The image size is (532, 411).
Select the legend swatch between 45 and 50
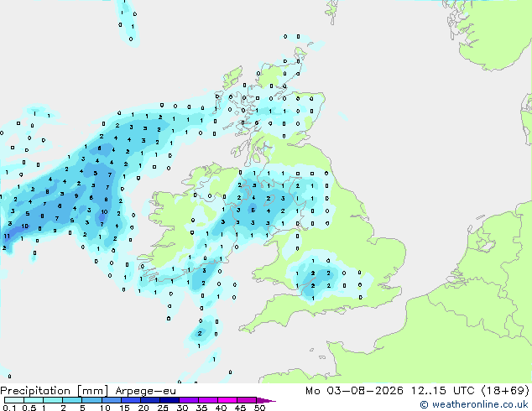tap(247, 400)
